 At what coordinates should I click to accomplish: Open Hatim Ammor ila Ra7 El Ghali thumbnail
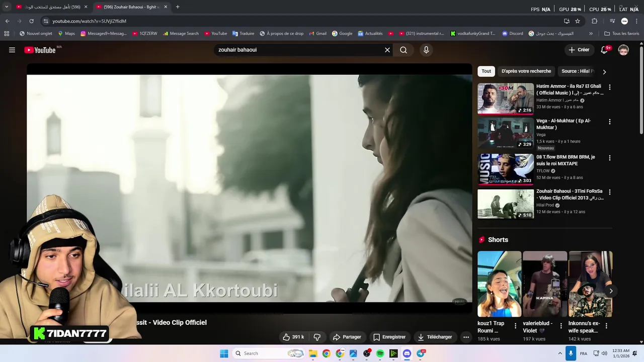(506, 99)
